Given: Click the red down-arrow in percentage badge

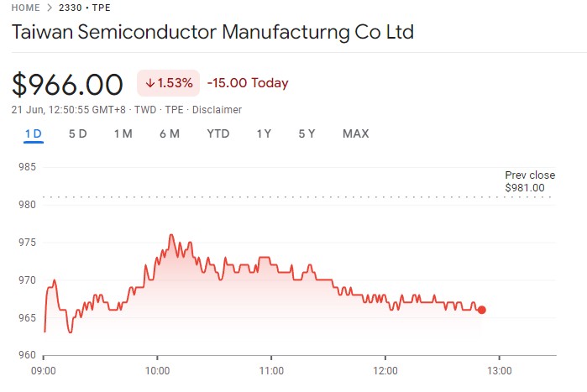Looking at the screenshot, I should (x=149, y=83).
